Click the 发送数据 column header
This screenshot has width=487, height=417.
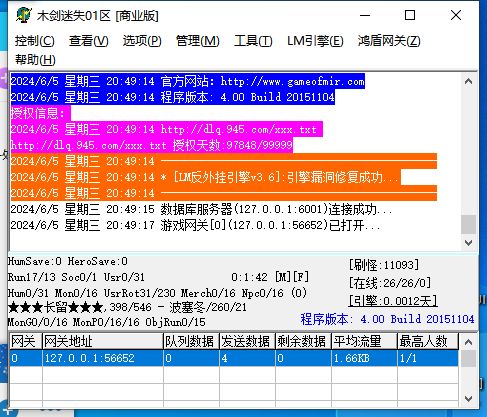tap(247, 341)
